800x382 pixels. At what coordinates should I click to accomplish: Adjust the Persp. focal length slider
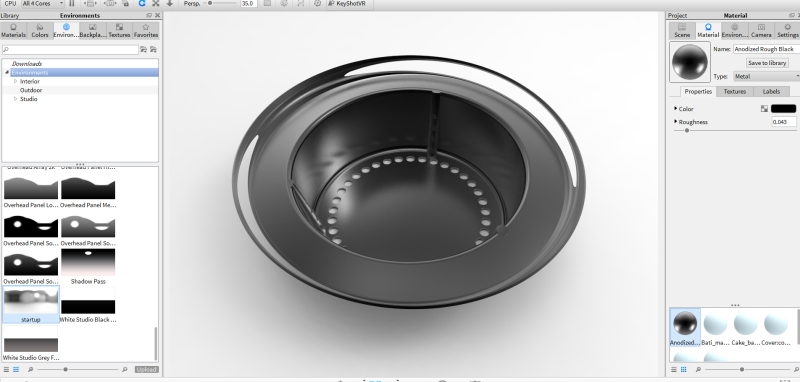[x=210, y=3]
